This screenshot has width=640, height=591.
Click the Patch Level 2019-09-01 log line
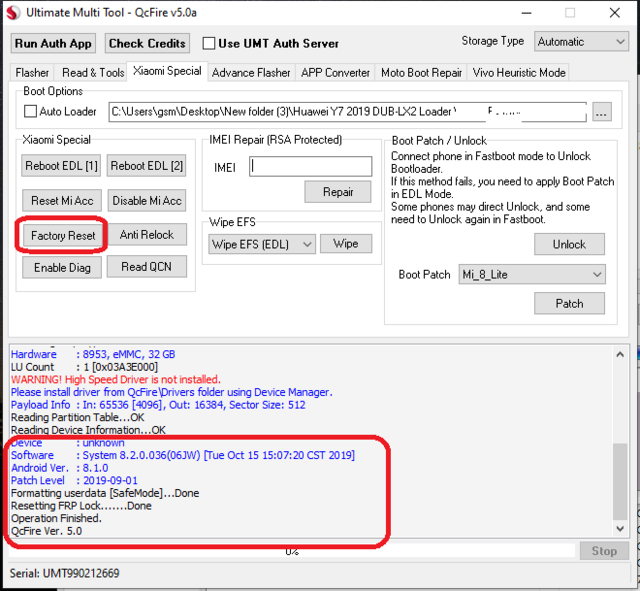click(x=74, y=480)
